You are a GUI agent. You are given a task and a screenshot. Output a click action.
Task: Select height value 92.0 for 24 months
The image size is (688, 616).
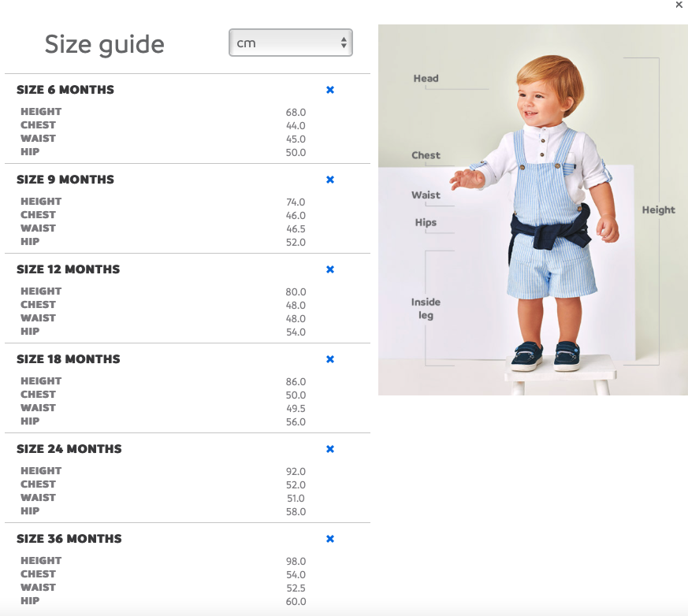pyautogui.click(x=296, y=472)
